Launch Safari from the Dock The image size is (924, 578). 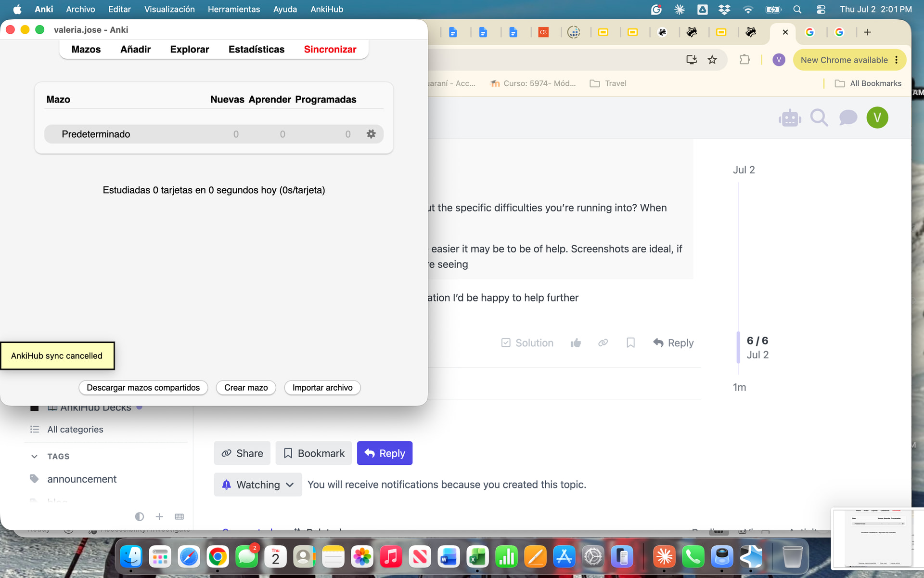point(189,557)
